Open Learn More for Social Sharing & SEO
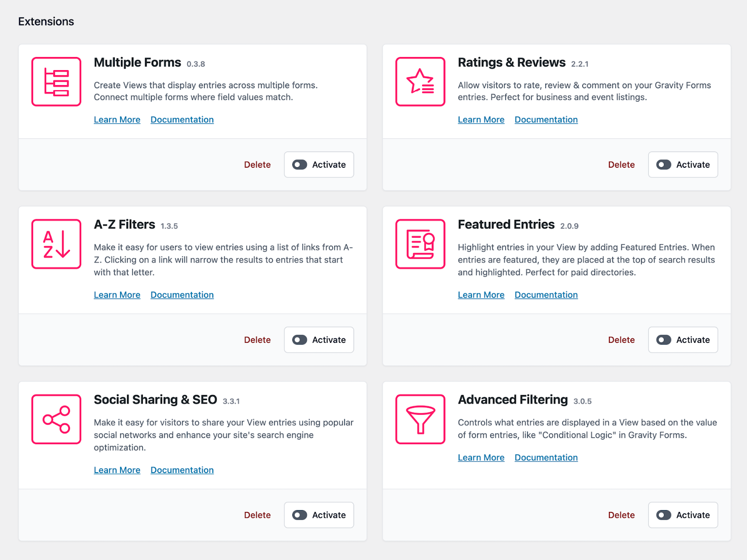747x560 pixels. [117, 470]
